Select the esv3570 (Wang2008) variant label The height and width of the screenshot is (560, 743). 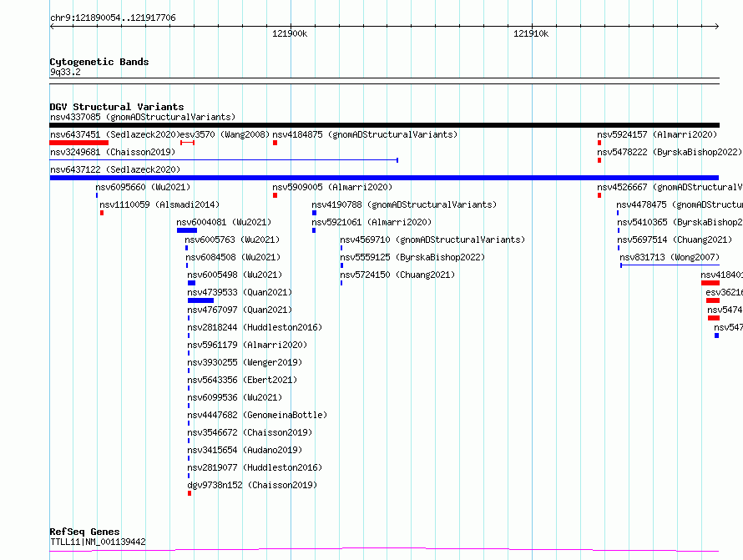click(x=225, y=134)
